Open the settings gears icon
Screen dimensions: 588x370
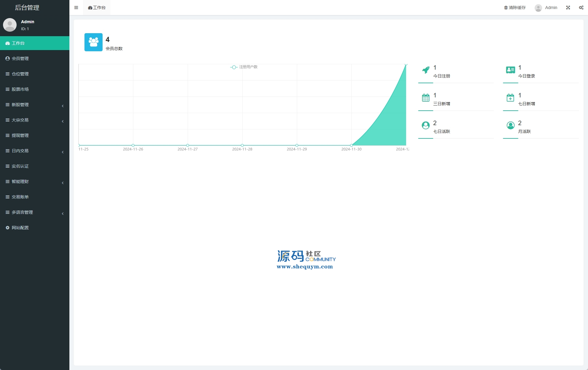pyautogui.click(x=581, y=8)
